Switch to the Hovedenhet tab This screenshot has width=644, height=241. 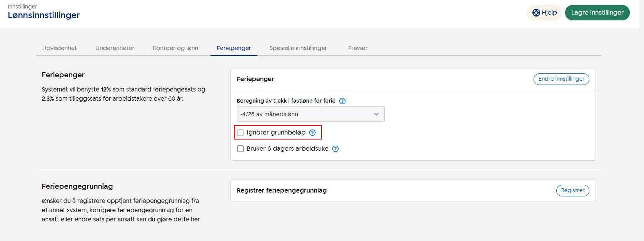(60, 48)
